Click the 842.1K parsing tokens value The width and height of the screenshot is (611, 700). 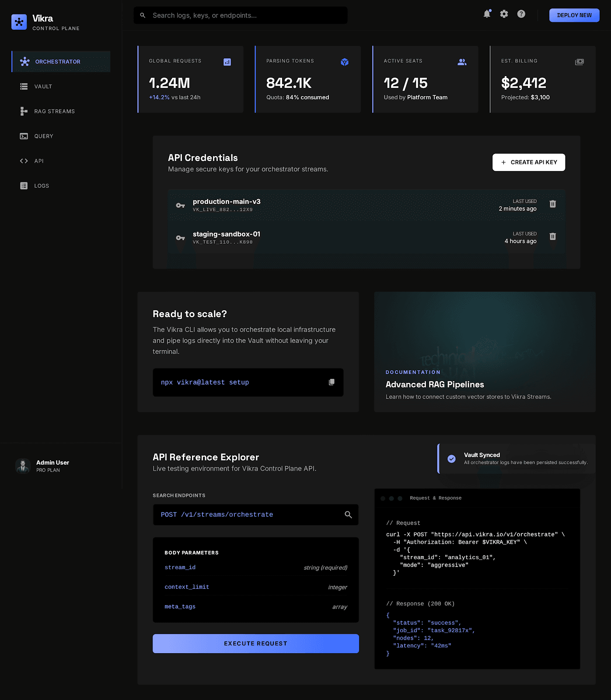point(289,83)
